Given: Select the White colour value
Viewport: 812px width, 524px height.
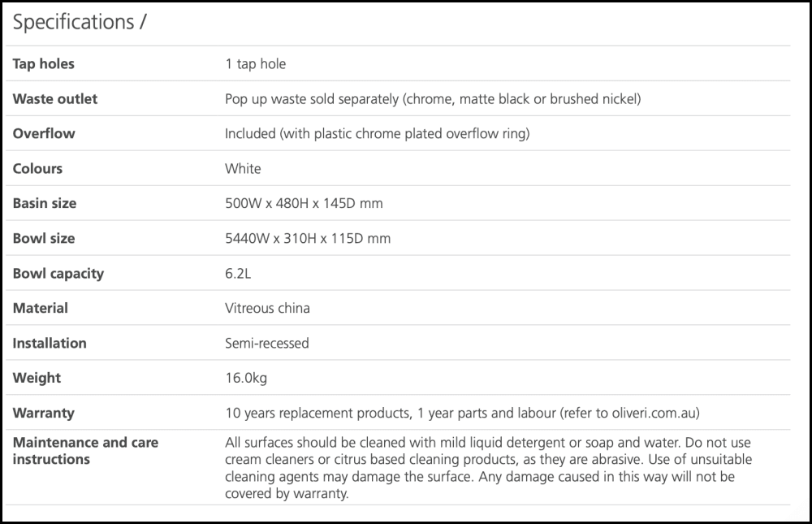Looking at the screenshot, I should pos(243,168).
